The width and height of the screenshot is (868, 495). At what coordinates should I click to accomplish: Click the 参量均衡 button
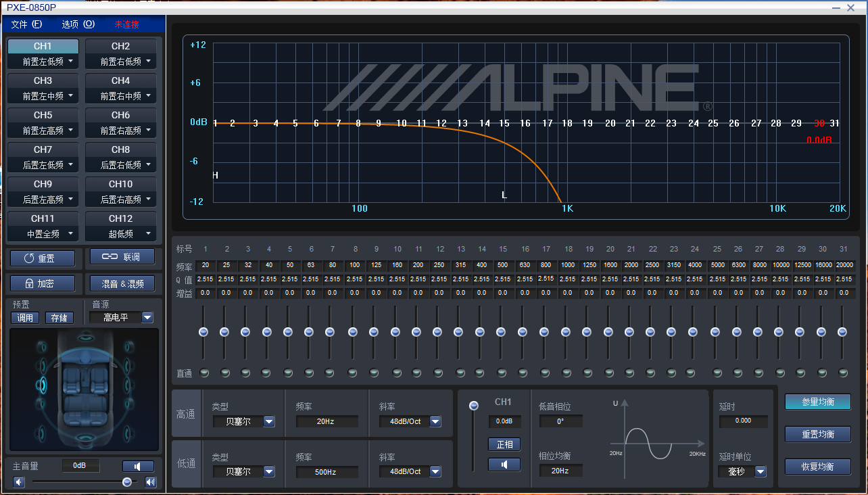tap(818, 402)
